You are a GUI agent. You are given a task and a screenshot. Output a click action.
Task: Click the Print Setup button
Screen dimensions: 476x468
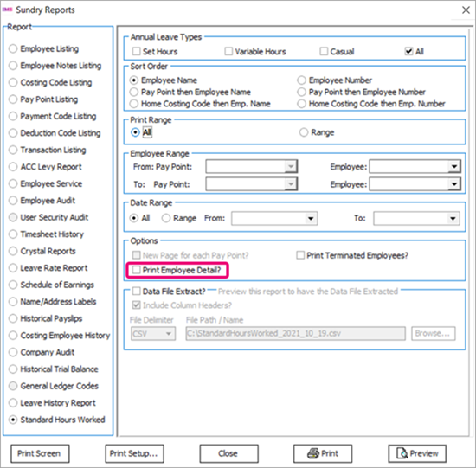(x=134, y=453)
